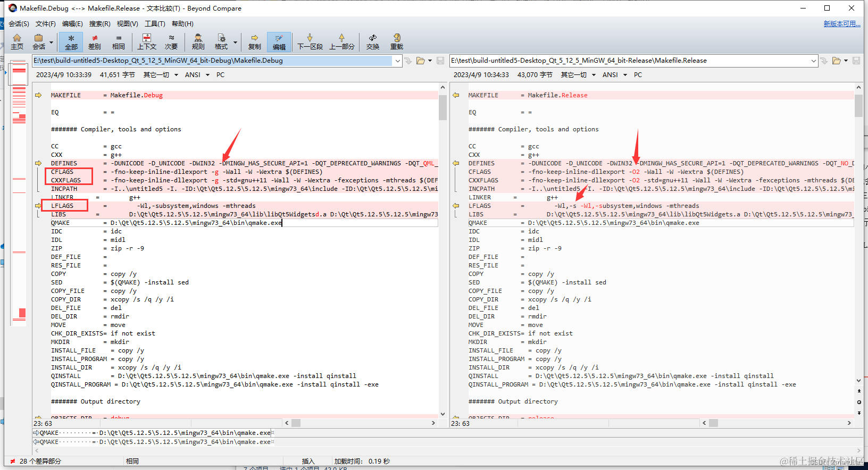
Task: Click the 28 个差异部分 status icon
Action: 13,461
